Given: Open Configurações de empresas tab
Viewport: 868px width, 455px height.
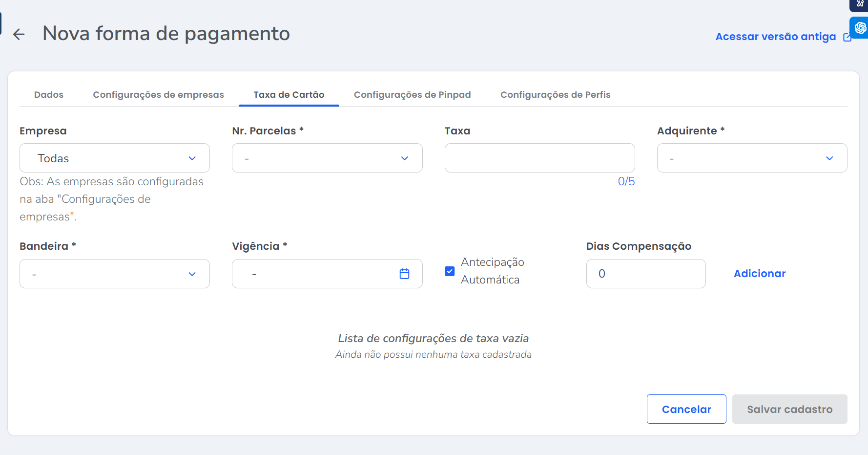Looking at the screenshot, I should click(x=158, y=95).
